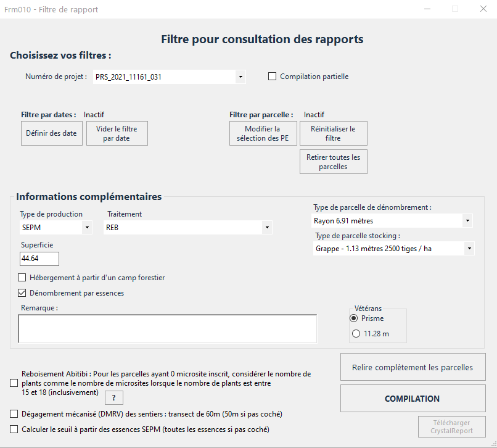Click Modifier la sélection des PE

coord(263,133)
